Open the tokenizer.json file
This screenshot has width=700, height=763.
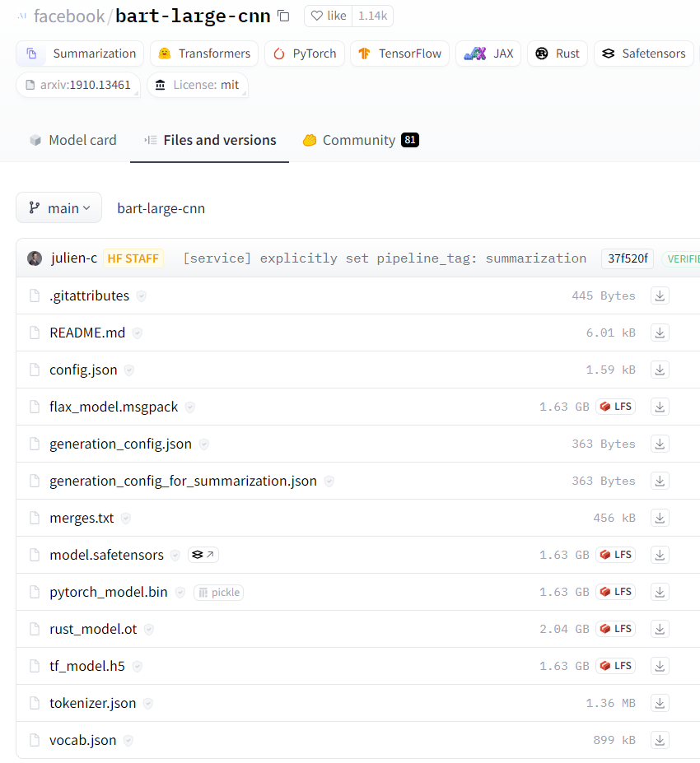point(93,703)
